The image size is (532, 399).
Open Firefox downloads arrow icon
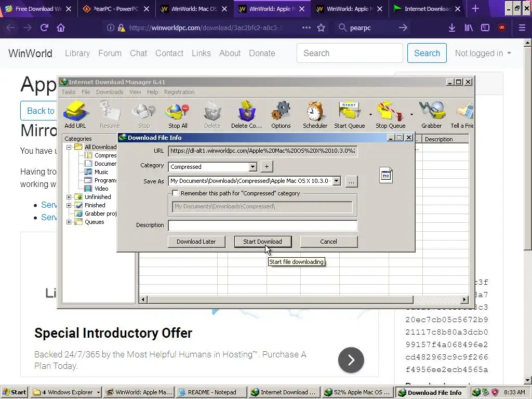point(452,28)
